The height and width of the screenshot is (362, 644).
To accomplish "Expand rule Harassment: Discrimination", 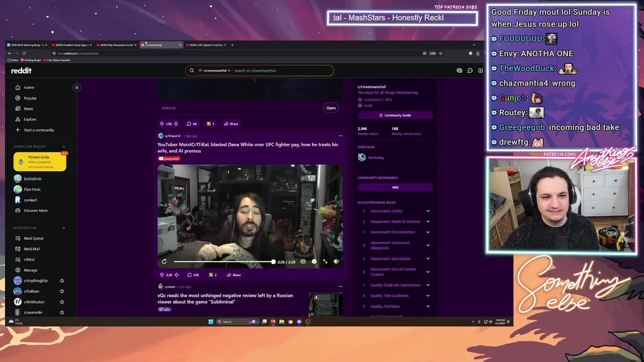I will click(428, 232).
